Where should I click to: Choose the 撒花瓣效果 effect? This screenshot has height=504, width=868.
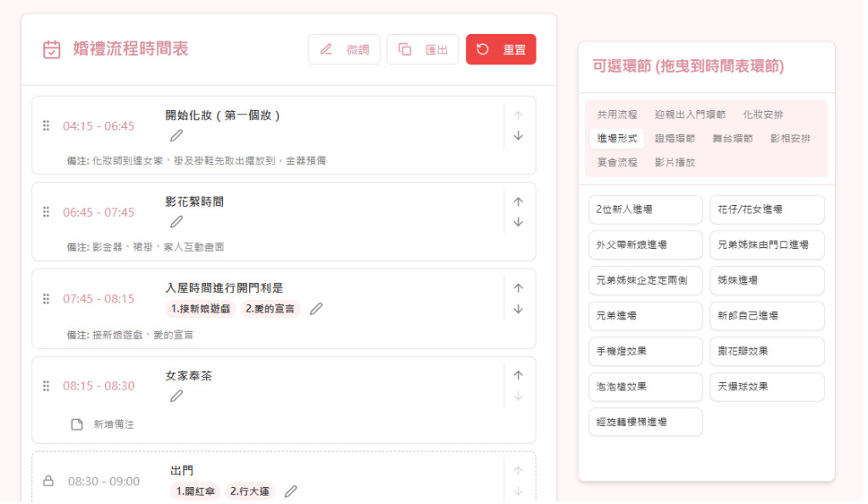tap(766, 351)
